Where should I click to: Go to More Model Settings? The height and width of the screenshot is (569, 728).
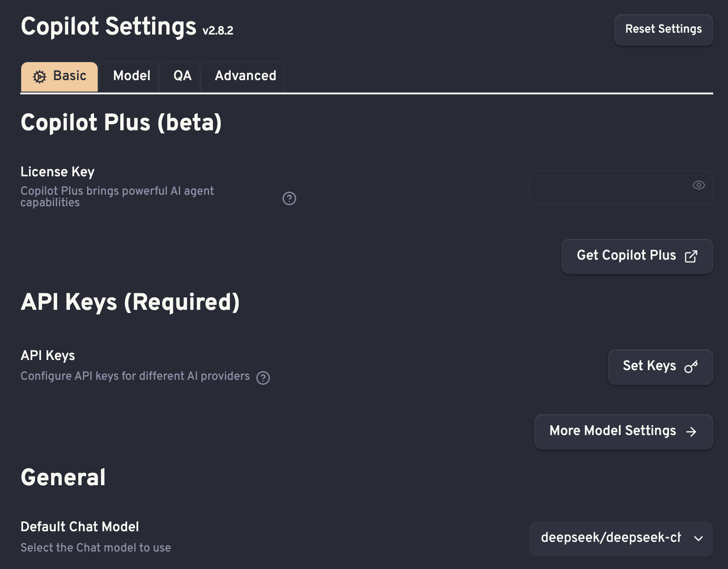point(624,431)
